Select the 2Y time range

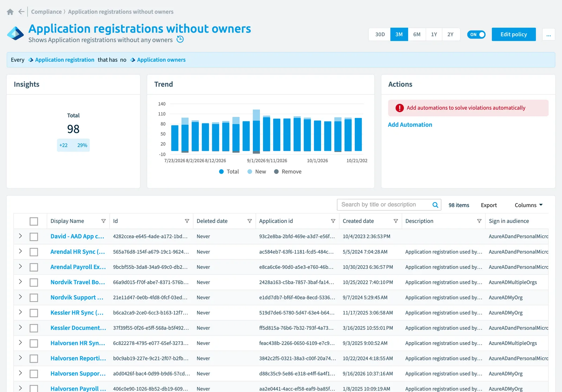(x=451, y=34)
